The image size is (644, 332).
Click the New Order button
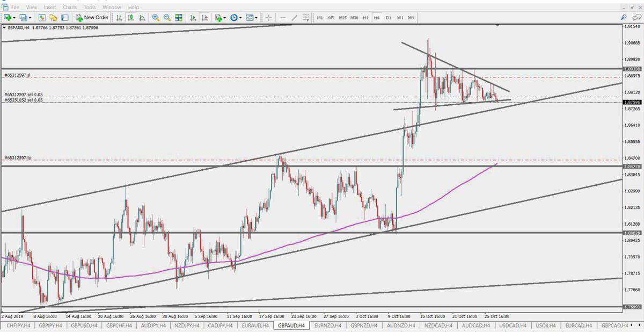[x=92, y=17]
